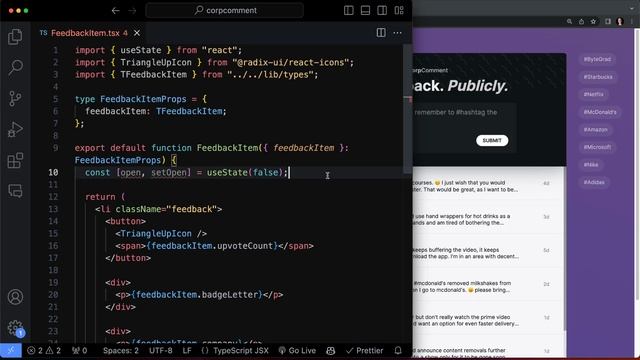
Task: Open the Run and Debug view
Action: pos(15,129)
